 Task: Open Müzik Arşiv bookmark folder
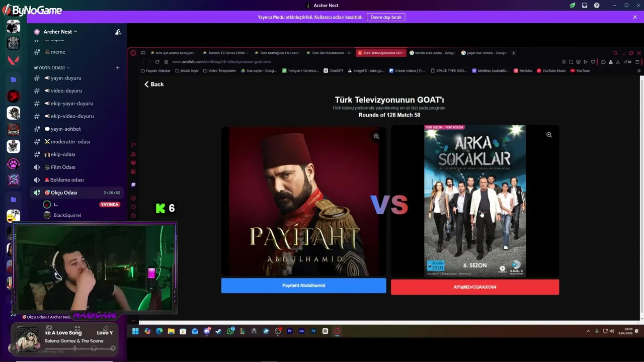187,71
